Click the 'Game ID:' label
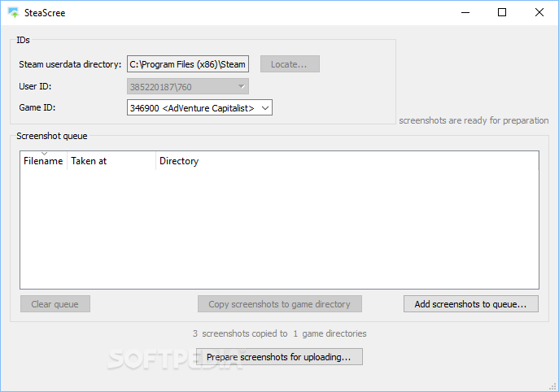559x392 pixels. (x=37, y=107)
